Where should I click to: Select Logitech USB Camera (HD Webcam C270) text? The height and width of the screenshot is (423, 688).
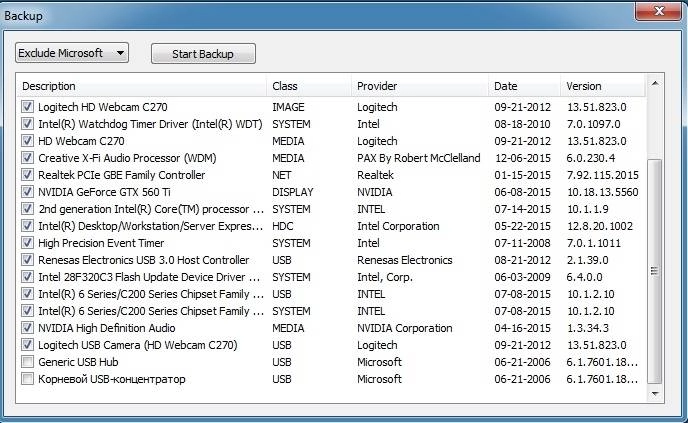pyautogui.click(x=138, y=345)
